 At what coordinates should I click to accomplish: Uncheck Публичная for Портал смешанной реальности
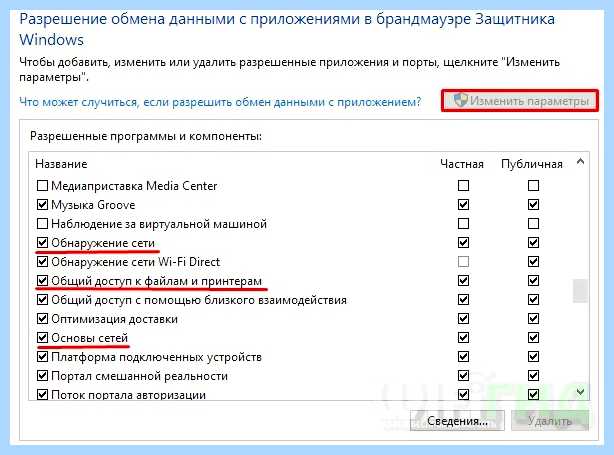coord(533,376)
